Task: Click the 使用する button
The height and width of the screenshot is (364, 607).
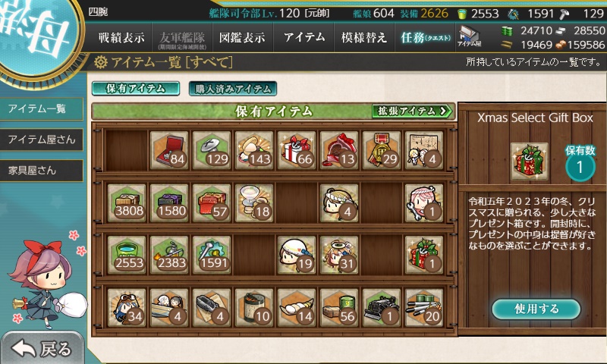Action: (x=536, y=309)
